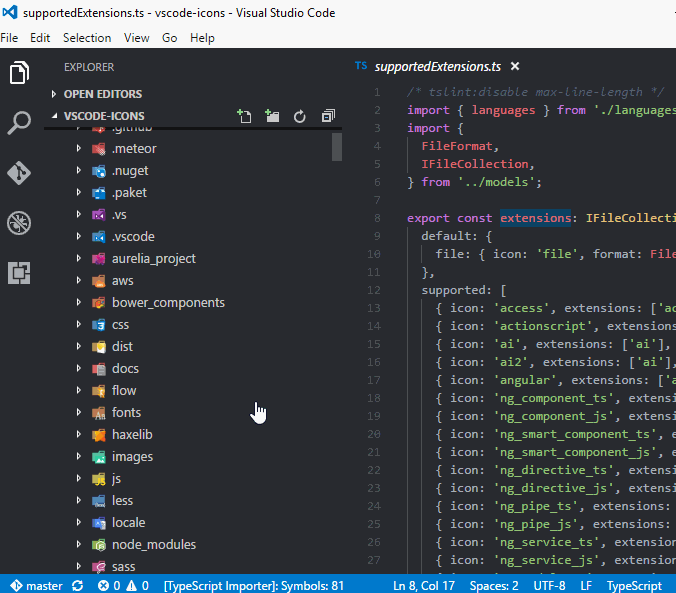Refresh the explorer tree
The width and height of the screenshot is (676, 593).
click(300, 116)
